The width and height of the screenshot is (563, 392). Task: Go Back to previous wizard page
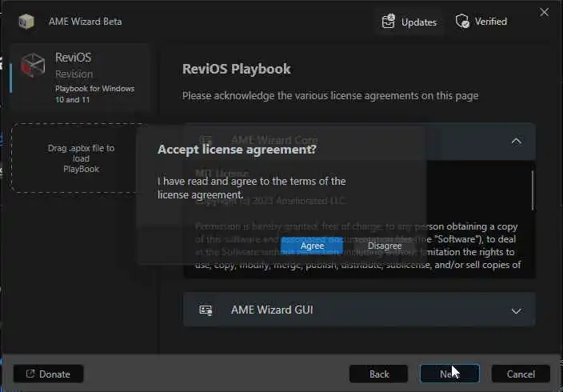point(379,374)
